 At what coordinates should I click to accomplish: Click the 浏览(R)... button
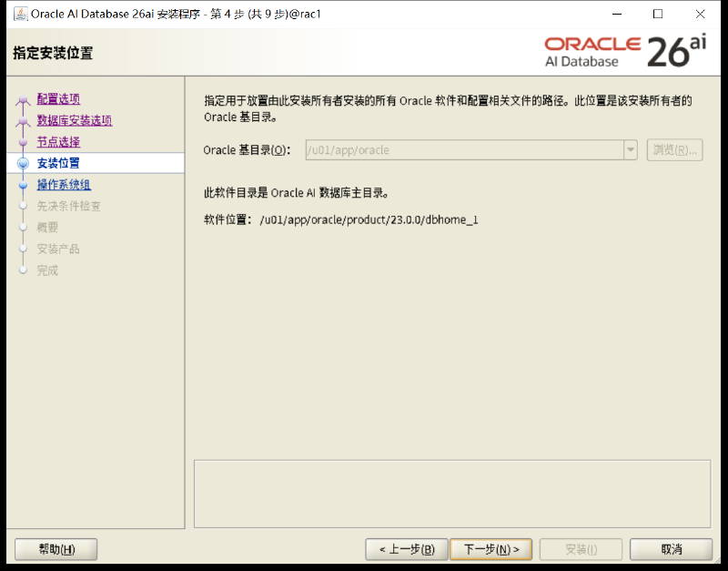click(674, 150)
